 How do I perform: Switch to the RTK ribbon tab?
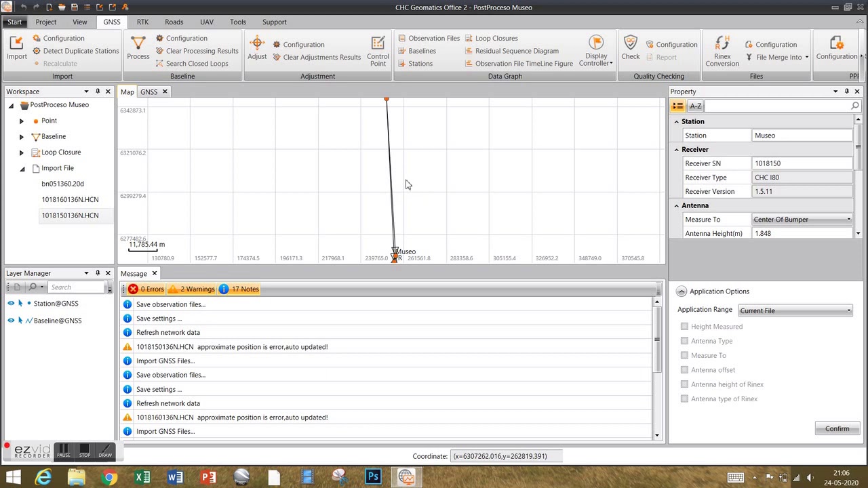[142, 22]
